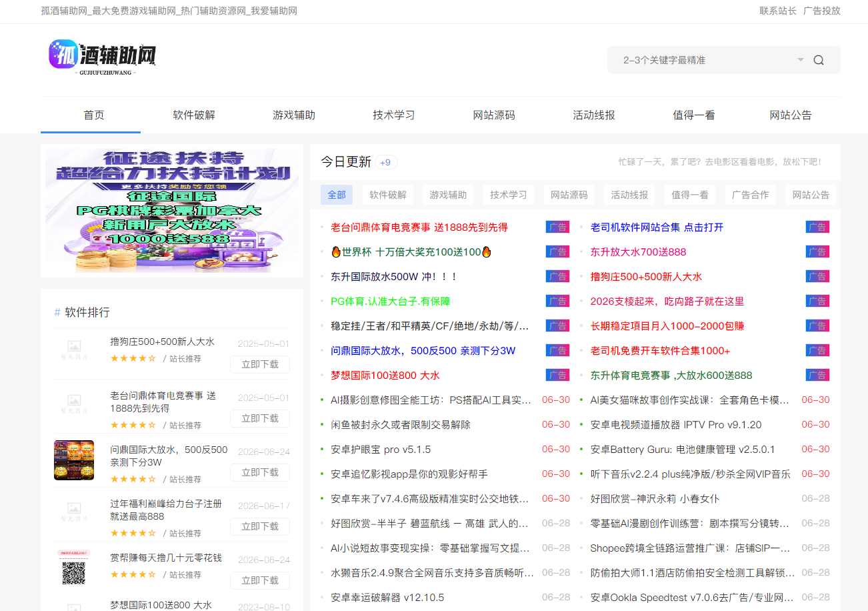Open 游戏辅助 in main navigation
This screenshot has height=611, width=868.
pyautogui.click(x=294, y=115)
